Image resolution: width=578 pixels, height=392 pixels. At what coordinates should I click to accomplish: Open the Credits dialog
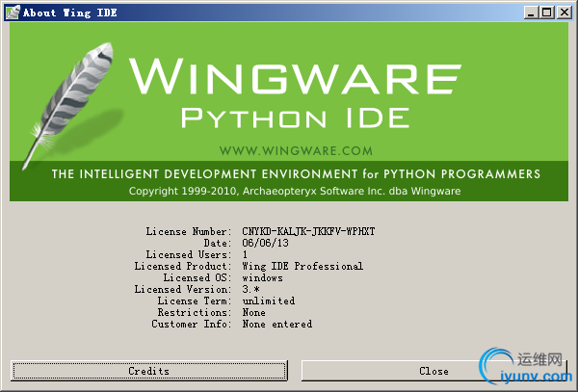(x=149, y=370)
